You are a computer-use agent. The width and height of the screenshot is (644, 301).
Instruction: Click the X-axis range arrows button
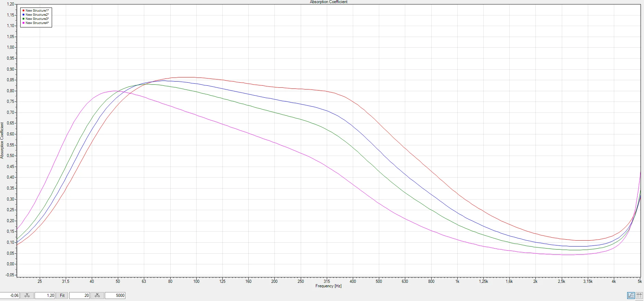tap(97, 295)
